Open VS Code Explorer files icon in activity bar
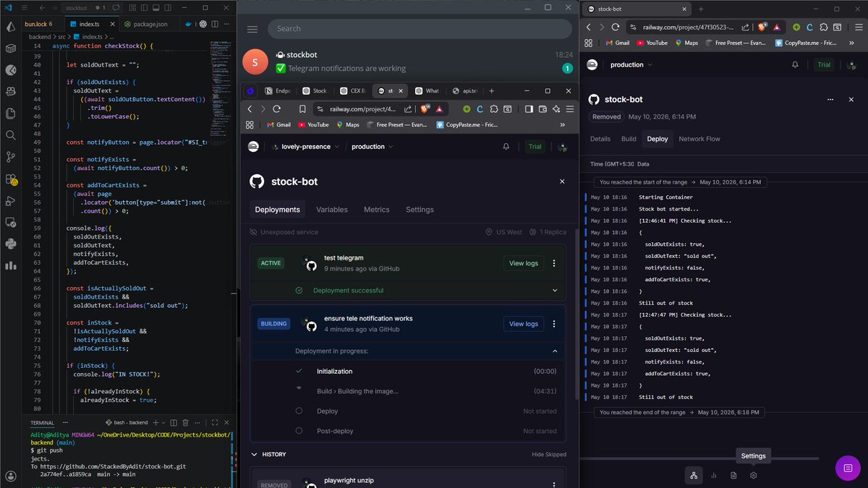The height and width of the screenshot is (488, 868). coord(11,113)
